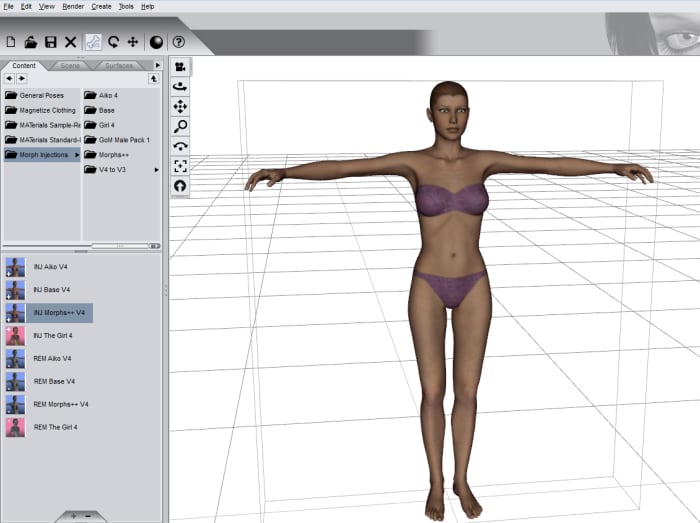This screenshot has height=523, width=700.
Task: Choose the translate tool in top toolbar
Action: 133,42
